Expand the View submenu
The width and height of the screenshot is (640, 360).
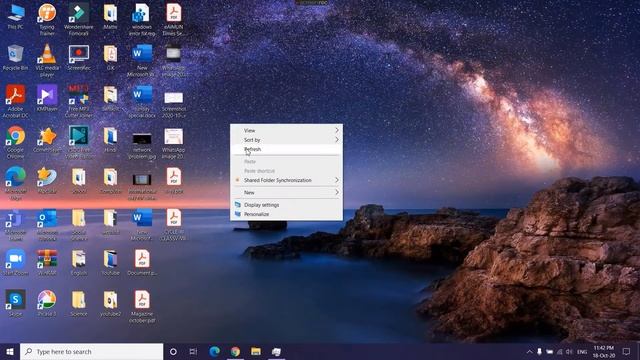pos(287,131)
